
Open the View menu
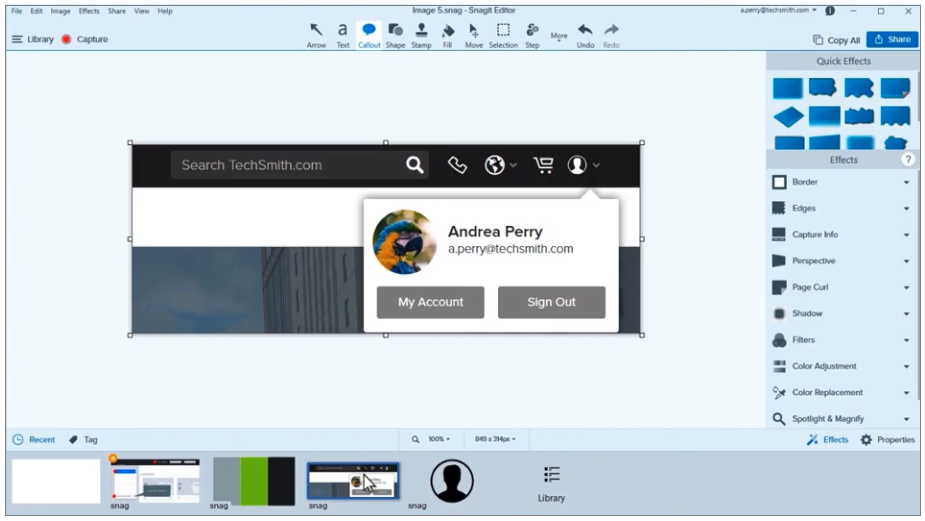click(x=142, y=11)
